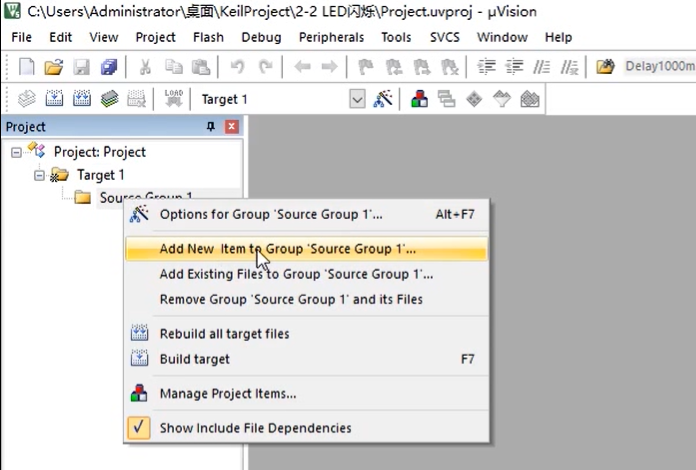The height and width of the screenshot is (470, 696).
Task: Click the Open file icon
Action: 54,67
